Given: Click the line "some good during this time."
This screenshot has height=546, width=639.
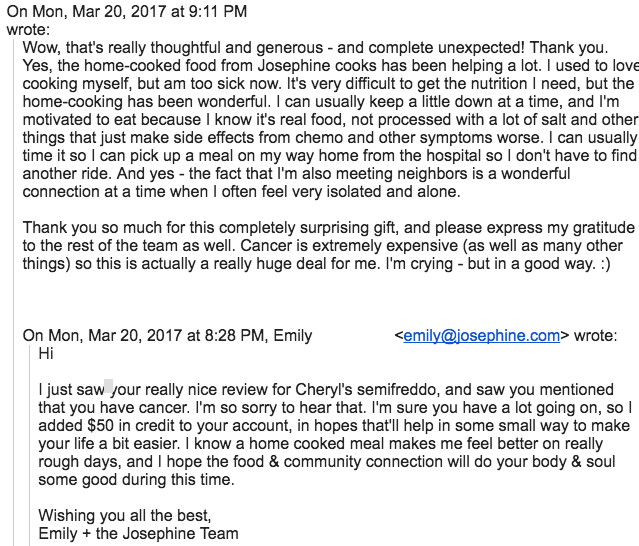Looking at the screenshot, I should pos(136,479).
